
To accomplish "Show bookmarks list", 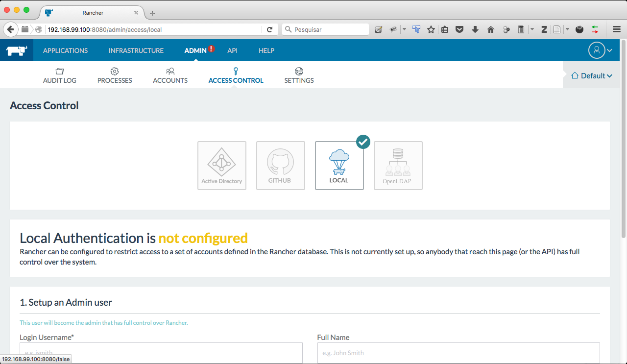I will pos(445,29).
